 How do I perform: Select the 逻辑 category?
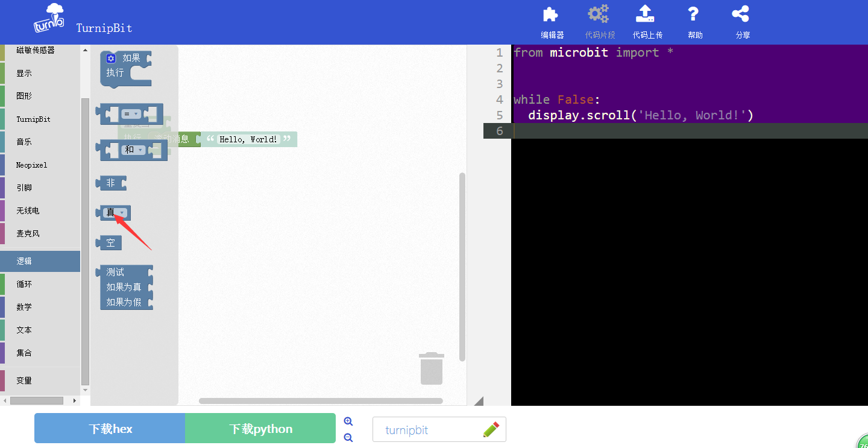40,261
